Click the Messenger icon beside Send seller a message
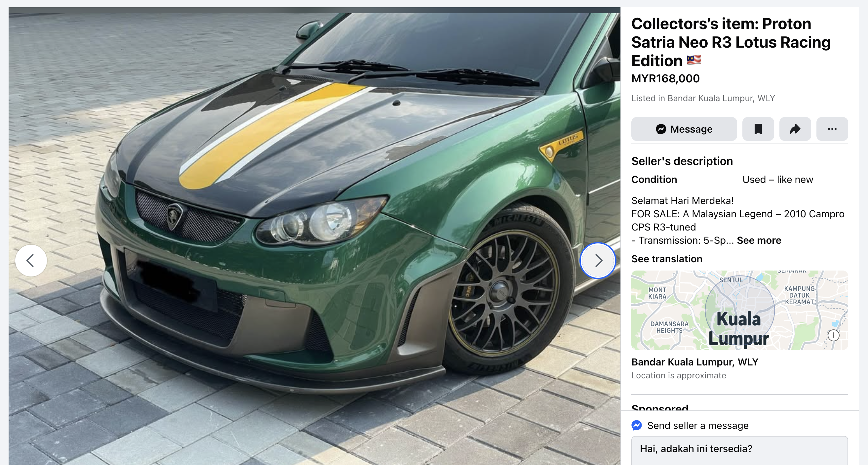This screenshot has width=868, height=465. [637, 425]
